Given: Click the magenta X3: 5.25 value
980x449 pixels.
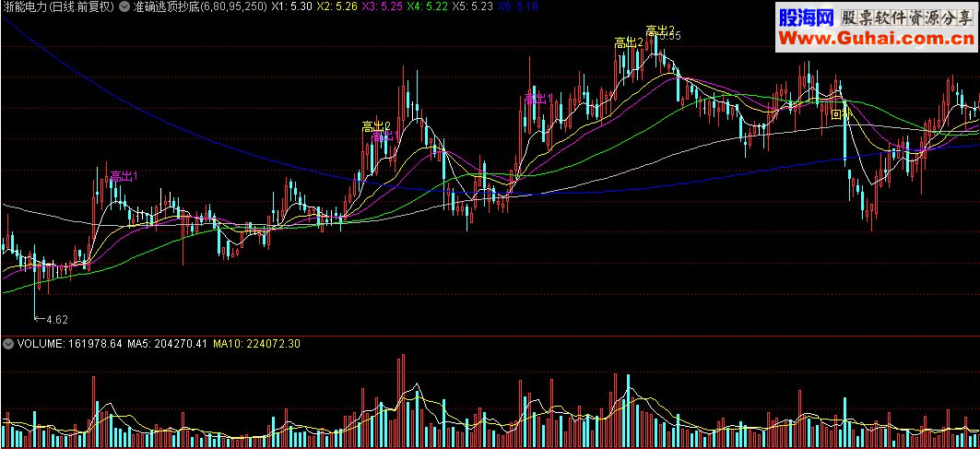Looking at the screenshot, I should [384, 6].
